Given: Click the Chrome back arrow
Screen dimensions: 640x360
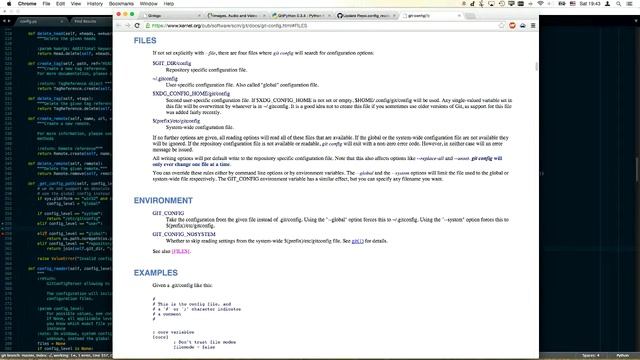Looking at the screenshot, I should pos(118,25).
